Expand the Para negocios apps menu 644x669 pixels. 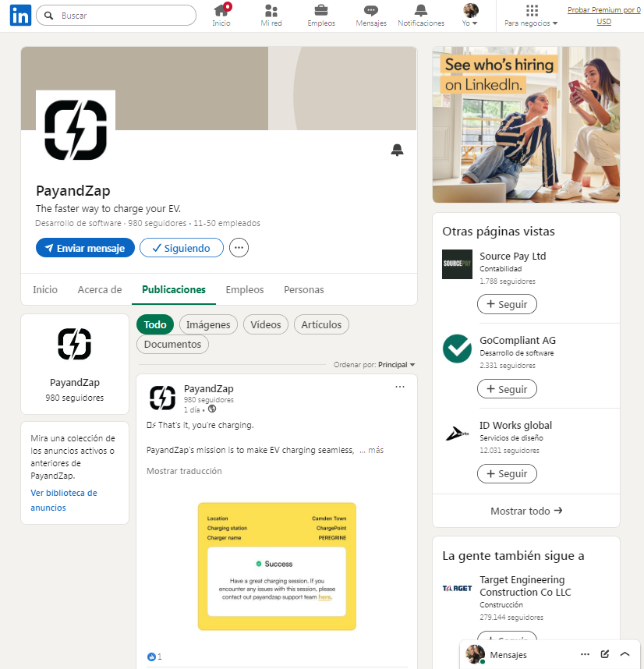[532, 16]
